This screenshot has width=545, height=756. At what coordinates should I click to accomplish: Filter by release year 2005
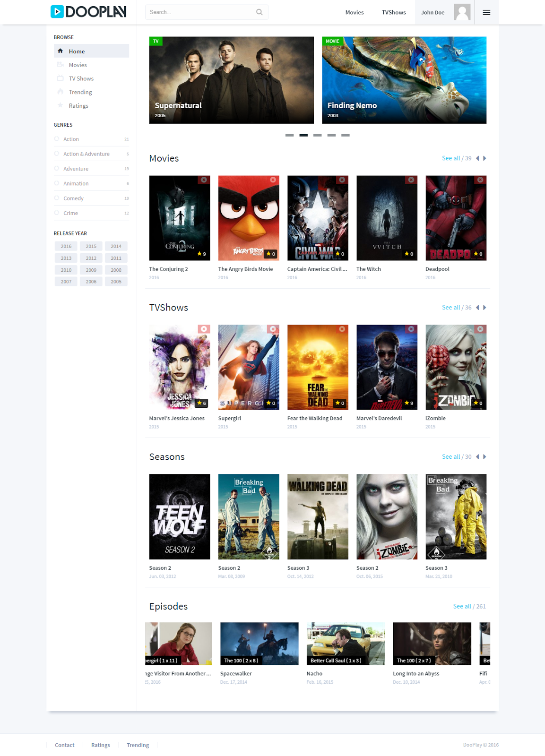coord(116,282)
